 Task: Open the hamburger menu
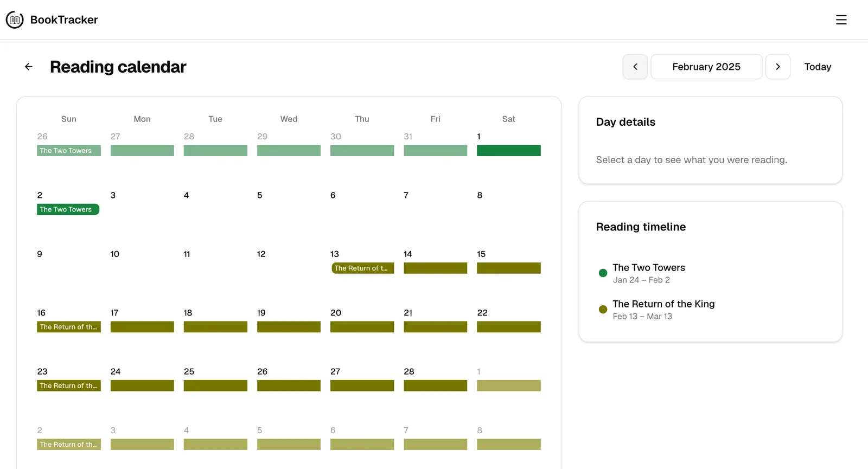pos(841,20)
